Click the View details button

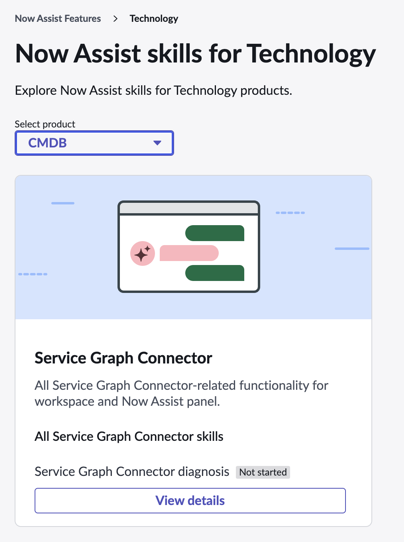coord(190,501)
